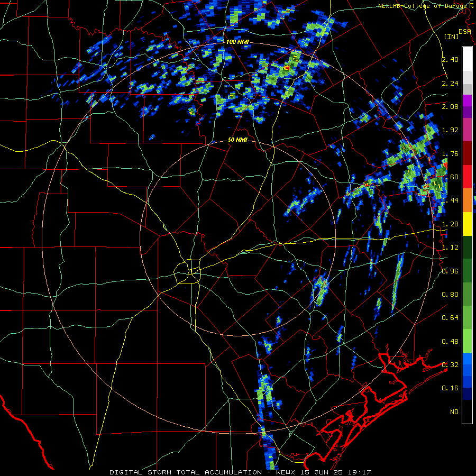Pick the bright red swatch in the color scale
The image size is (476, 476).
(x=467, y=177)
